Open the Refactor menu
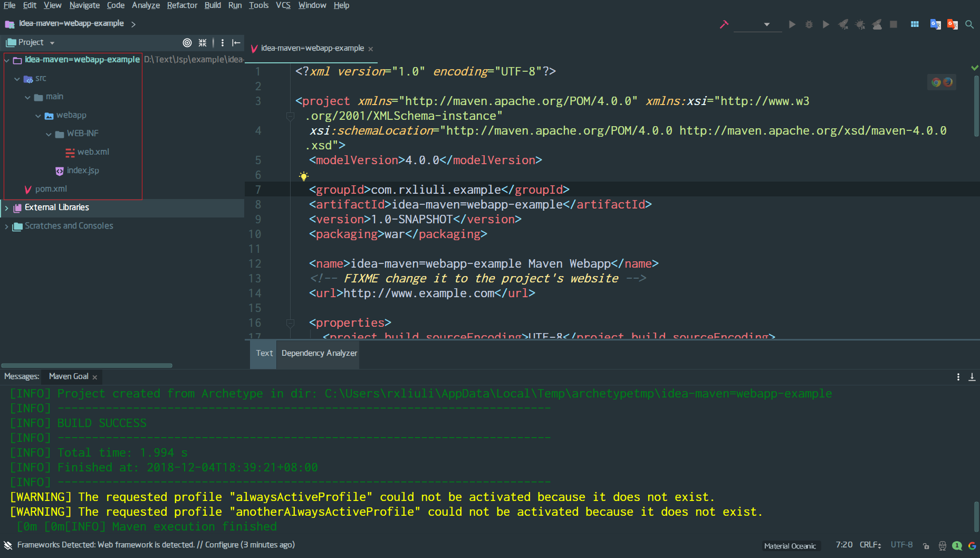Image resolution: width=980 pixels, height=558 pixels. pyautogui.click(x=182, y=5)
